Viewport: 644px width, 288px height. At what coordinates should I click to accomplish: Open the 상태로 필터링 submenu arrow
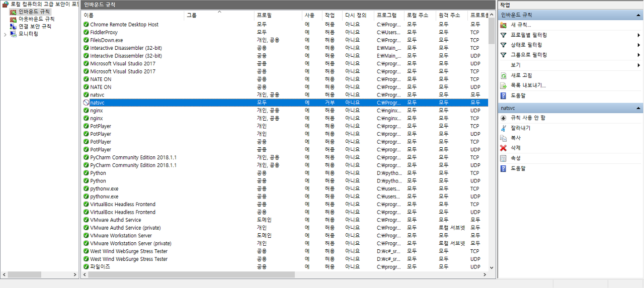[x=639, y=45]
